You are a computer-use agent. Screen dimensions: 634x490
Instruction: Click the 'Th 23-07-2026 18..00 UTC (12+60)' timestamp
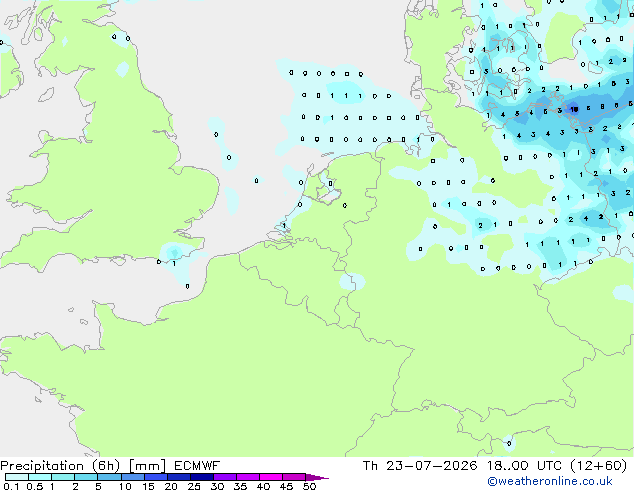[x=495, y=466]
